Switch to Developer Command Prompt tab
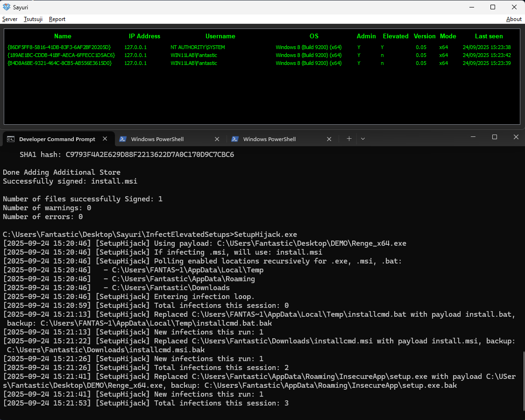 coord(57,139)
